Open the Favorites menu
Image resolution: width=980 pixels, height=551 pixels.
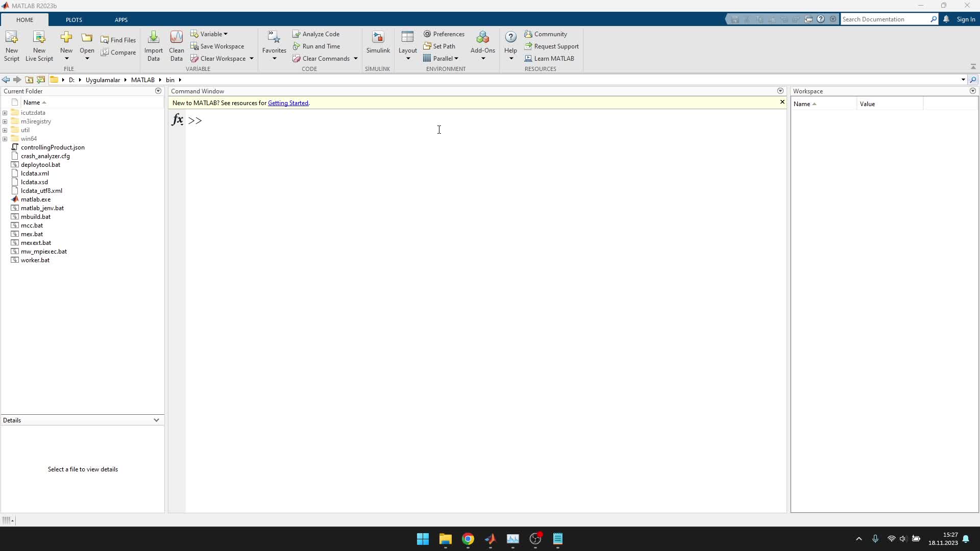point(274,45)
